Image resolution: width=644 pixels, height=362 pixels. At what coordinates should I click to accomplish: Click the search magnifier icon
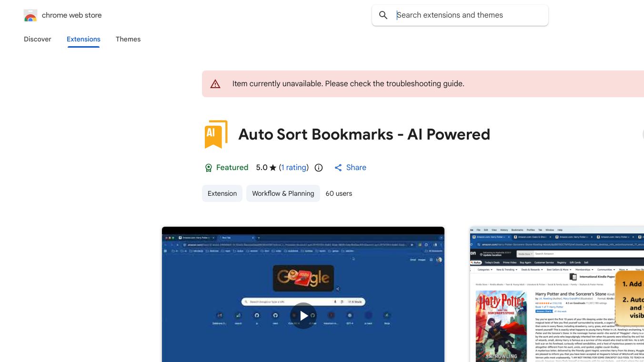pos(383,15)
